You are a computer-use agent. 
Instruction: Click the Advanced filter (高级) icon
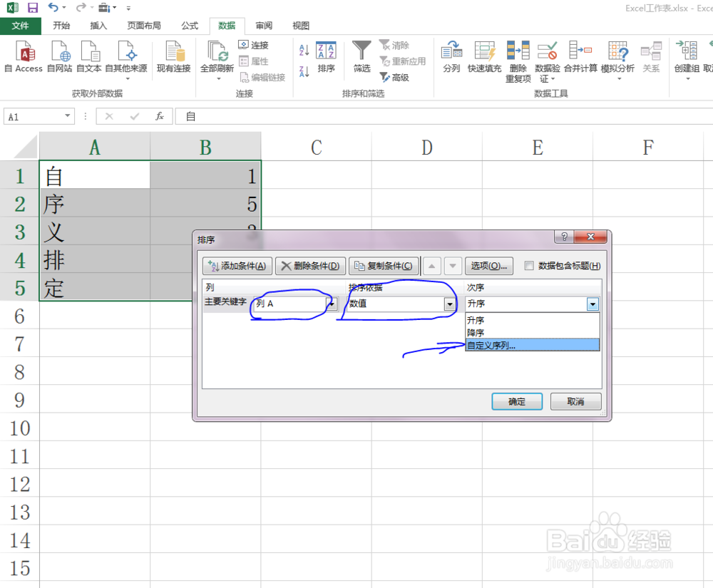pos(394,77)
